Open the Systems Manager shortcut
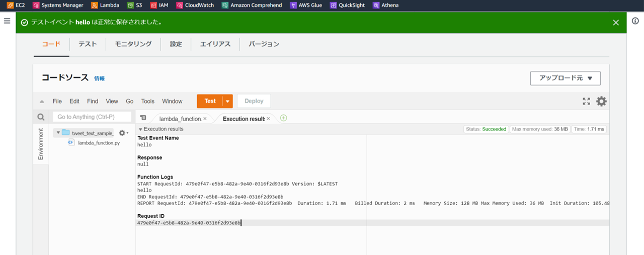Viewport: 644px width, 255px height. (x=58, y=5)
